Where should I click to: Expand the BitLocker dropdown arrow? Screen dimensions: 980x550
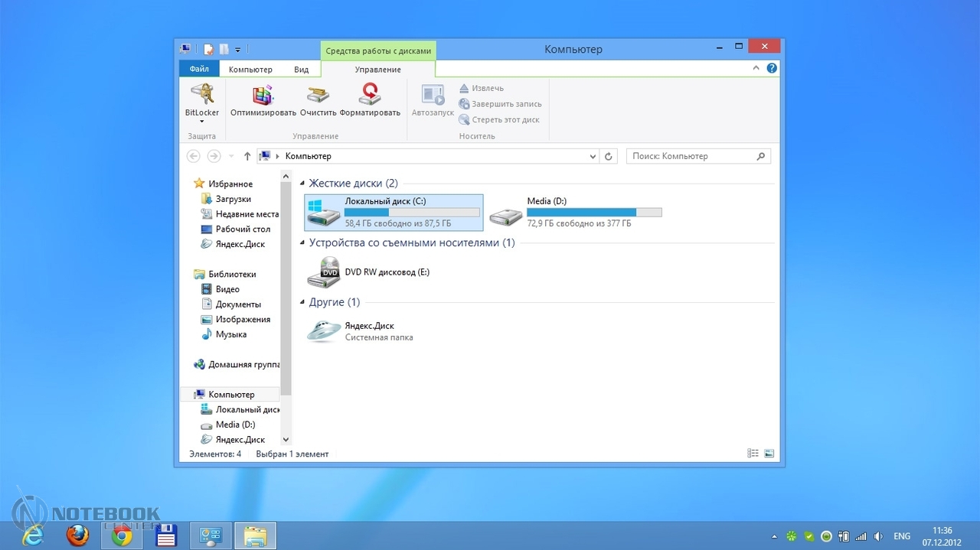click(202, 122)
